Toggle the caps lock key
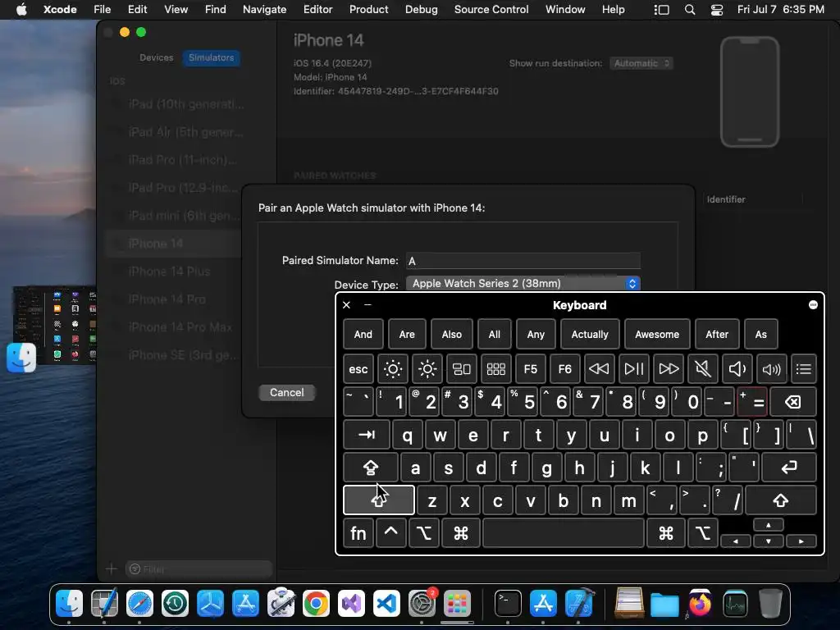Image resolution: width=840 pixels, height=630 pixels. pyautogui.click(x=371, y=468)
